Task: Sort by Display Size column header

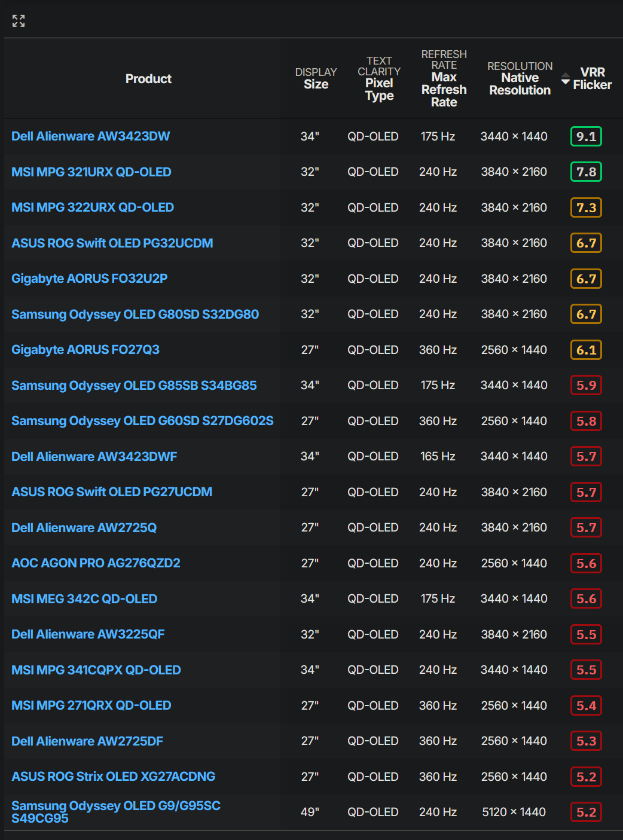Action: 316,78
